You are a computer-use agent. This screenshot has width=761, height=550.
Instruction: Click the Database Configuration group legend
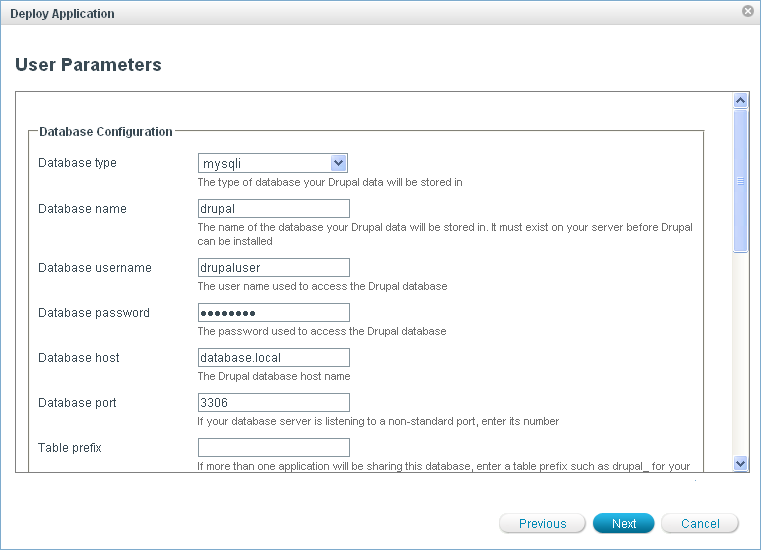click(106, 131)
